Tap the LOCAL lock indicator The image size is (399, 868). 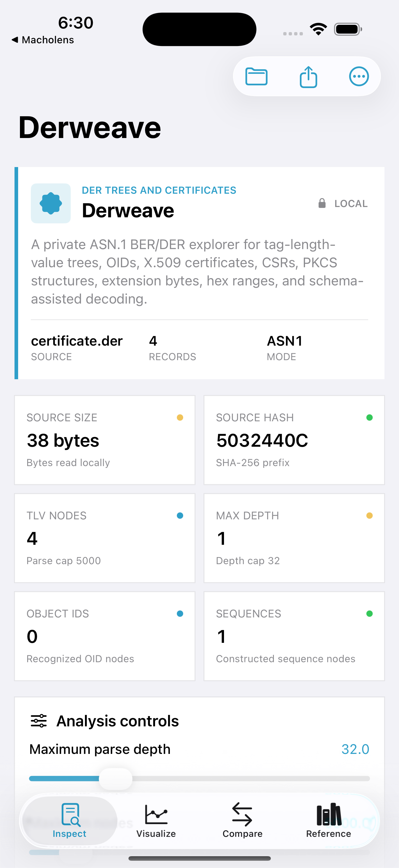pos(343,203)
